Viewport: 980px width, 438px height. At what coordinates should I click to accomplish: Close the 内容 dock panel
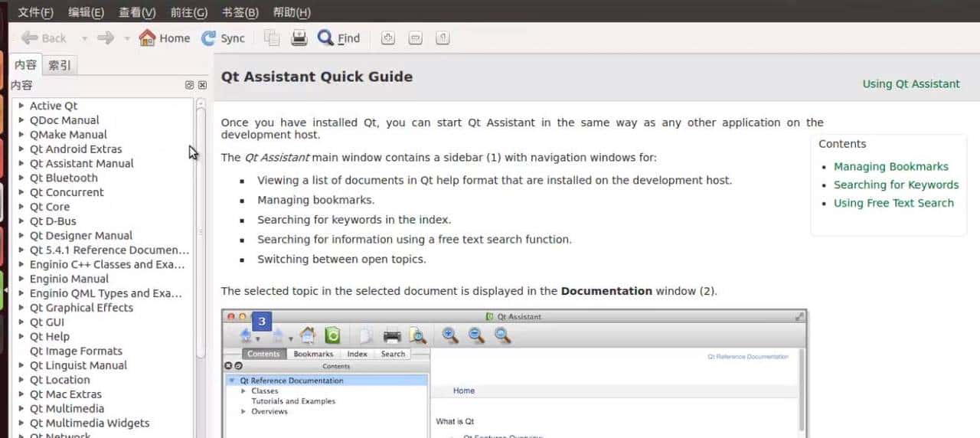(202, 85)
